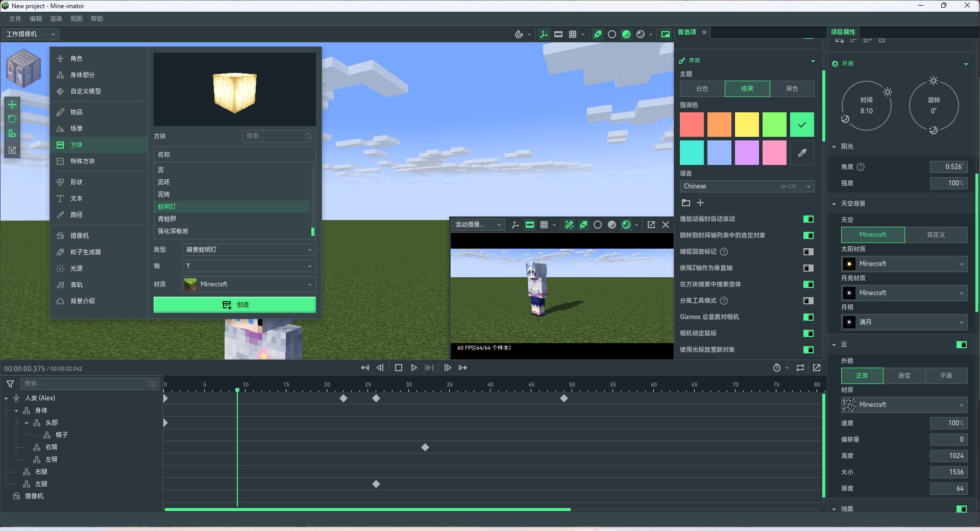
Task: Click the green 创造 button
Action: pos(234,305)
